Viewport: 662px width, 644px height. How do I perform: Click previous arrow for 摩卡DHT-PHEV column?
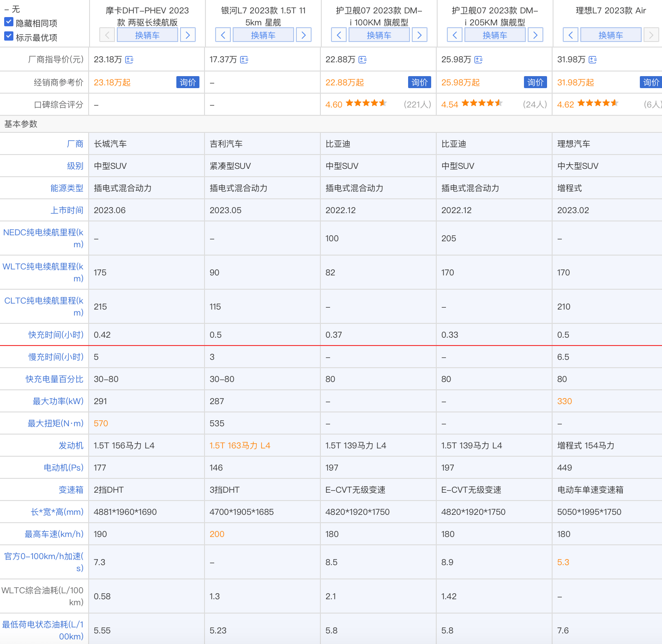[x=107, y=35]
